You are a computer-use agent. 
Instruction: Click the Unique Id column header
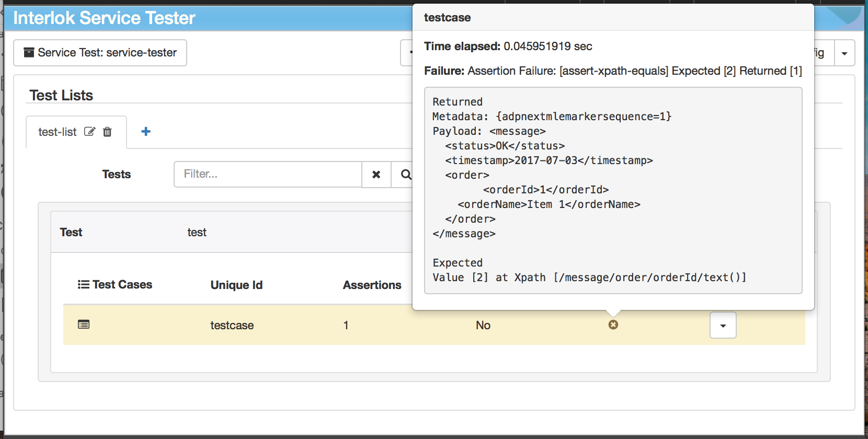click(x=236, y=285)
